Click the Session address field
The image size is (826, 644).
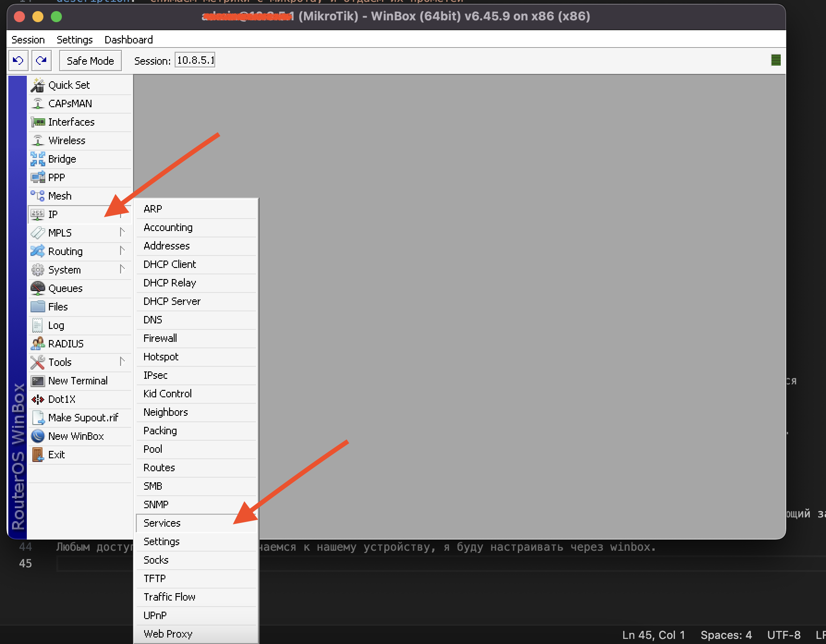point(195,60)
